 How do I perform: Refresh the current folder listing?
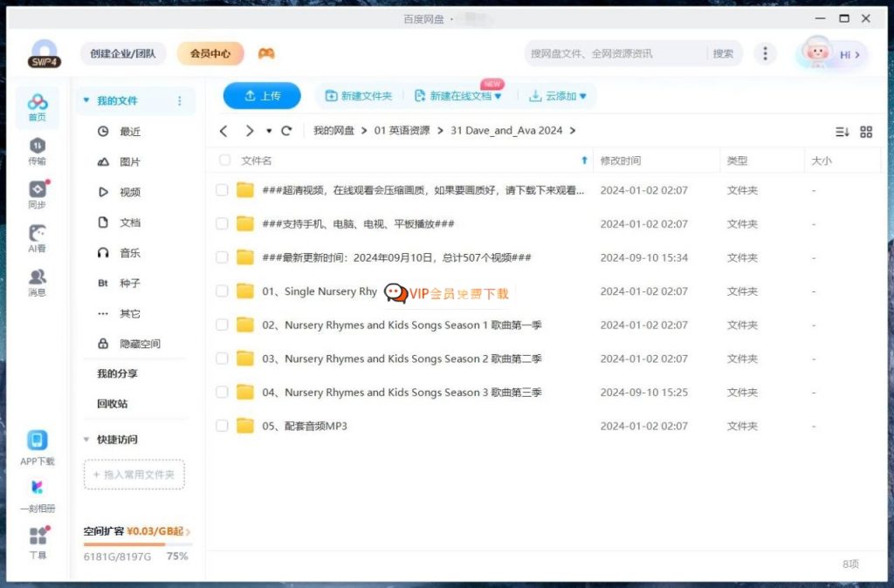(x=286, y=131)
